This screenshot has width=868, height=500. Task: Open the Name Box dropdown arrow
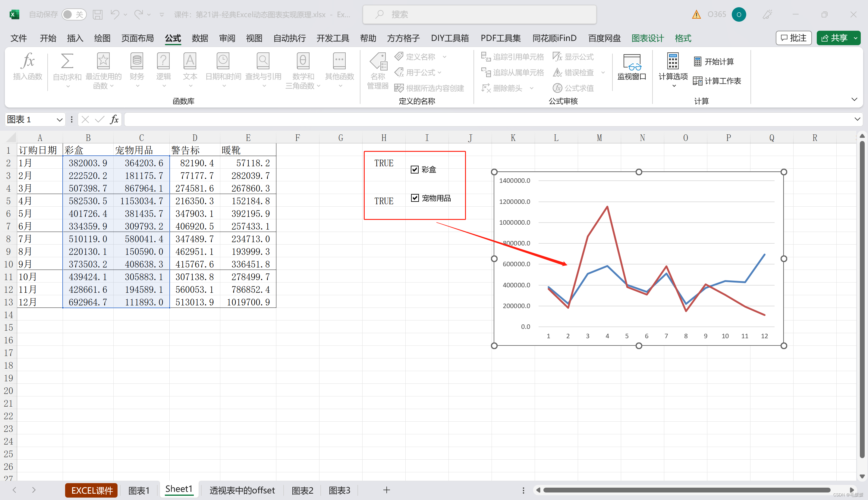59,120
